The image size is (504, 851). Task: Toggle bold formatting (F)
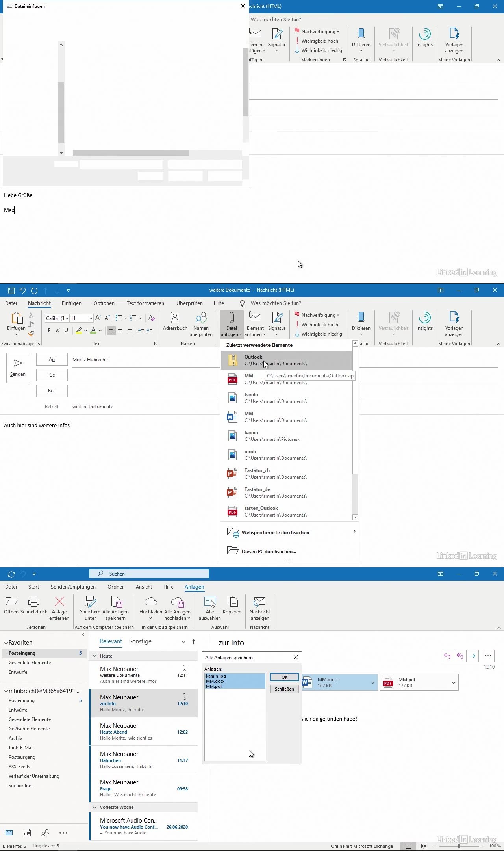coord(49,331)
